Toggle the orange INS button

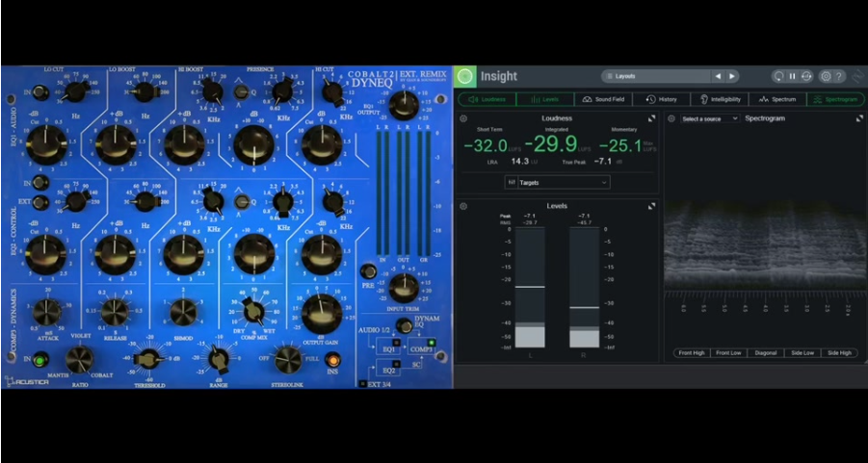pyautogui.click(x=332, y=361)
